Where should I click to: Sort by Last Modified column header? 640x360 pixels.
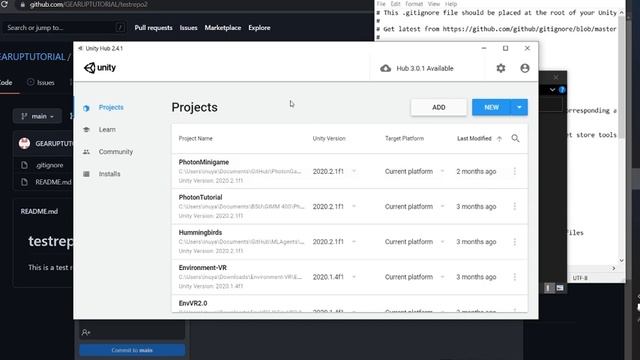click(474, 138)
